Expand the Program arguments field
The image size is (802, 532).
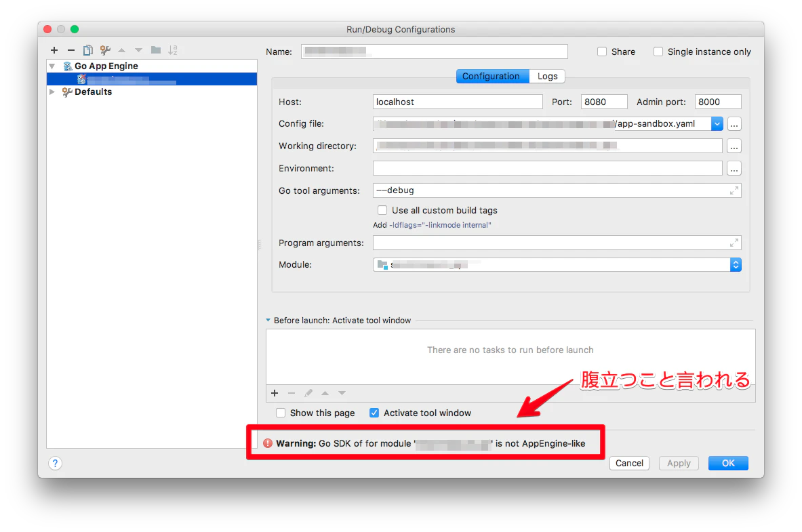734,243
